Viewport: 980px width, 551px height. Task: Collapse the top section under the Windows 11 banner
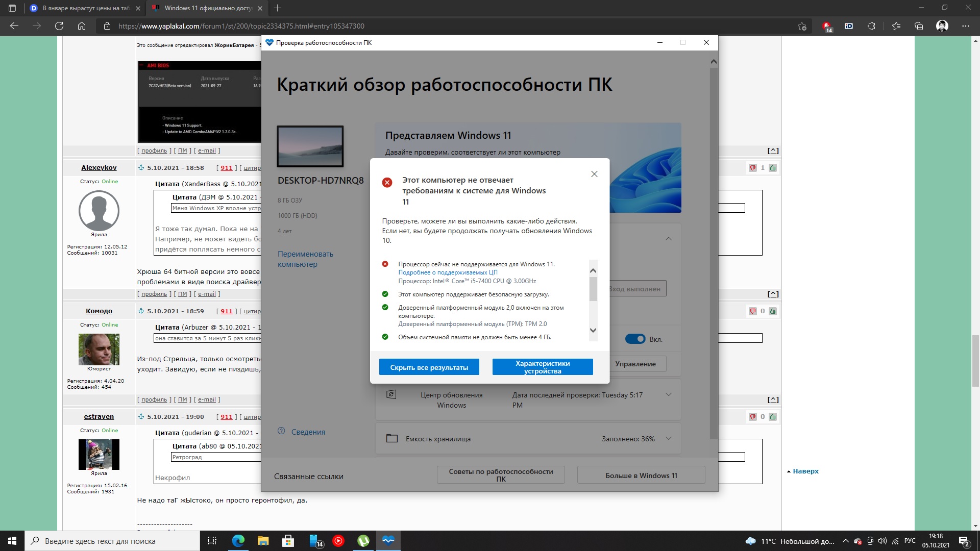click(x=668, y=239)
